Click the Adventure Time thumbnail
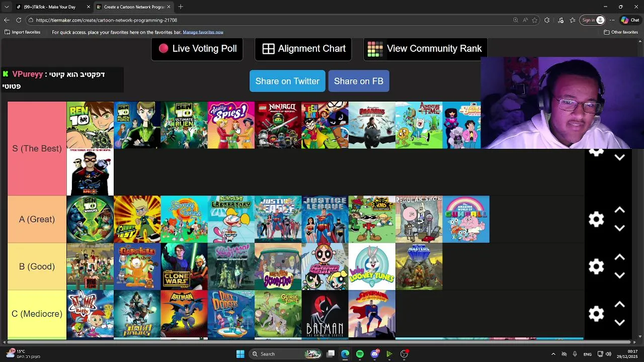The image size is (644, 362). (419, 125)
